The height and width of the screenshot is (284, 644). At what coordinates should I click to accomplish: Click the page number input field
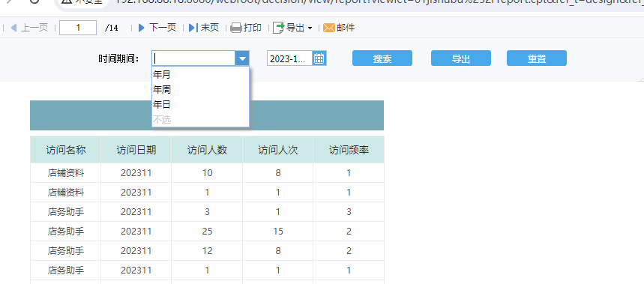78,28
